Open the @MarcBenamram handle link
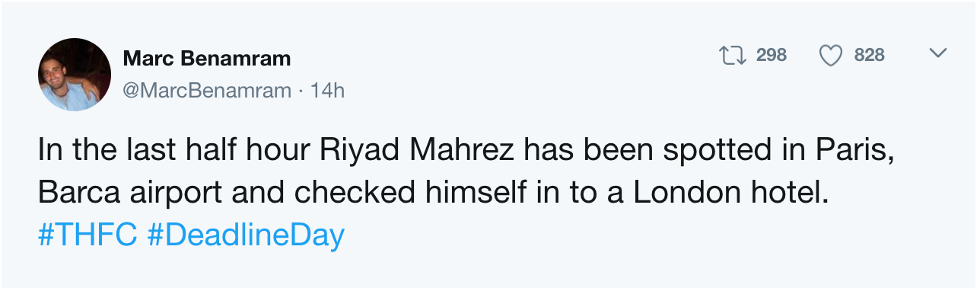 (207, 91)
